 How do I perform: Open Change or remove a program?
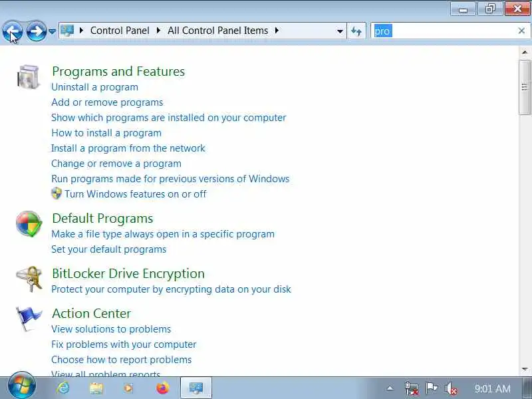tap(116, 163)
